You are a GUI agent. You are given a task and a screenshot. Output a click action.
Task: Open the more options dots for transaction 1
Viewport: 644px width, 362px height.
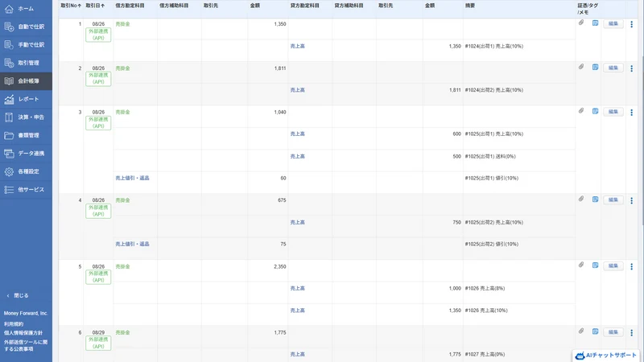632,24
